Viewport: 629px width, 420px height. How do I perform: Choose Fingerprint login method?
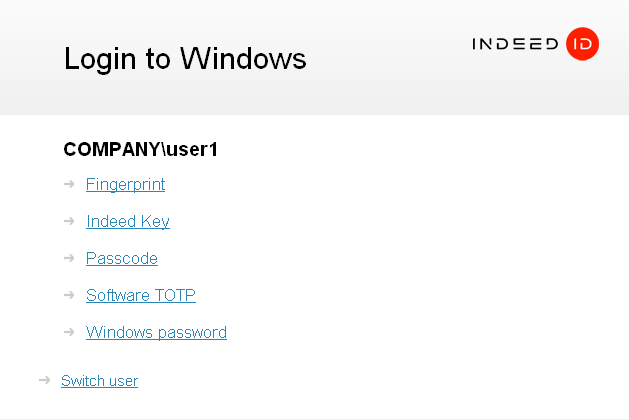(x=126, y=185)
